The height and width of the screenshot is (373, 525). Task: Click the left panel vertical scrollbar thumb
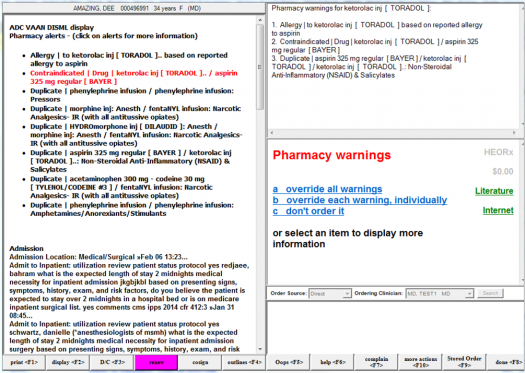click(260, 67)
